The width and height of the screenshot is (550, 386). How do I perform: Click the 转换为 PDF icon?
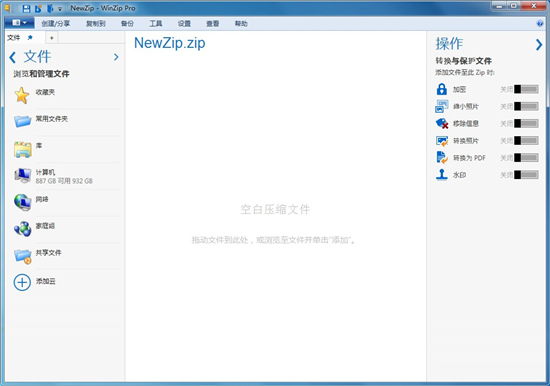pos(442,158)
